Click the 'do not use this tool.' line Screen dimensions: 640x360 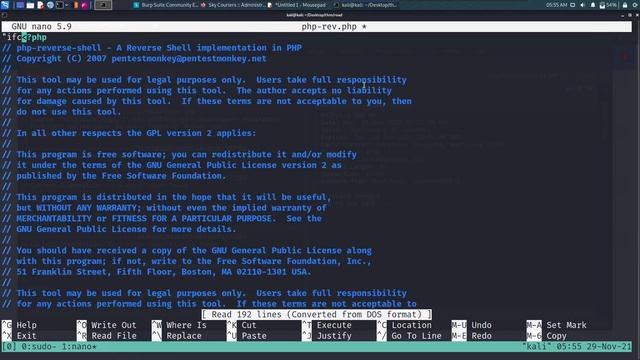point(61,112)
